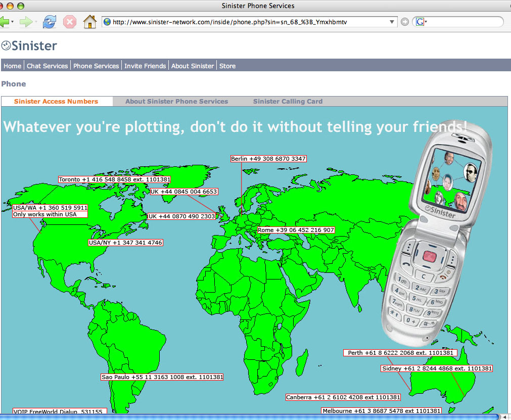Click the globe site icon in address bar
This screenshot has width=511, height=420.
(107, 22)
